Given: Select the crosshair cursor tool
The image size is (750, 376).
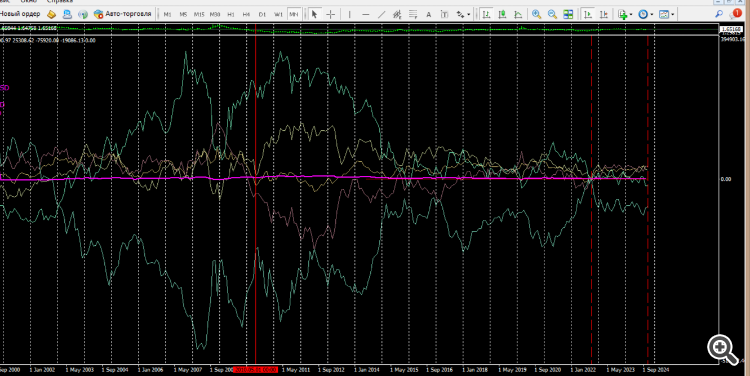Looking at the screenshot, I should pos(331,14).
